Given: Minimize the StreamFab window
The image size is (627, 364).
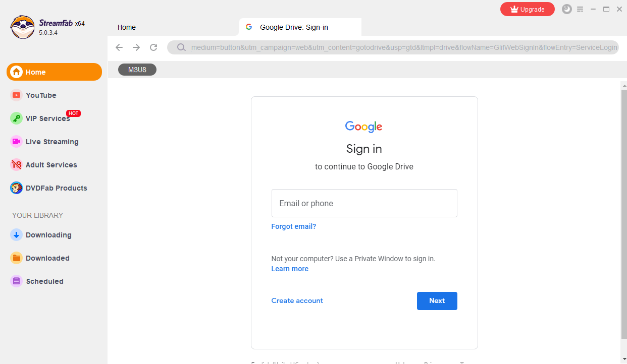Looking at the screenshot, I should [593, 9].
